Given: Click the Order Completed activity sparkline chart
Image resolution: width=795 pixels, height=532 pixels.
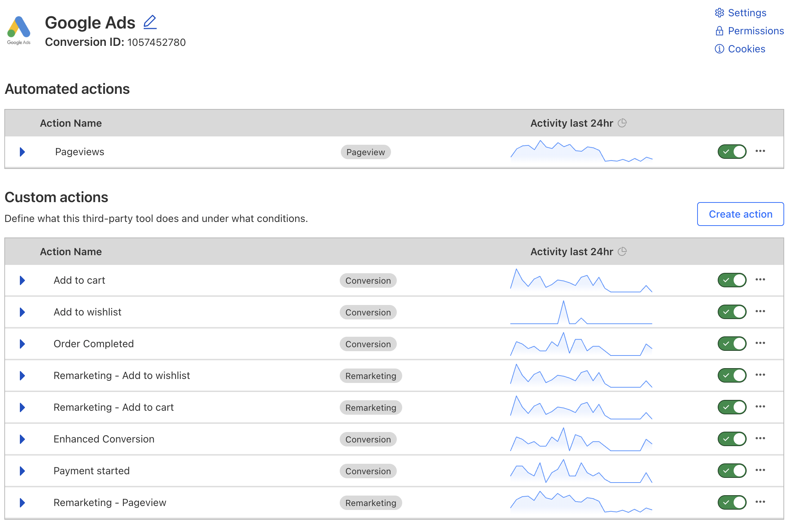Looking at the screenshot, I should pyautogui.click(x=581, y=345).
